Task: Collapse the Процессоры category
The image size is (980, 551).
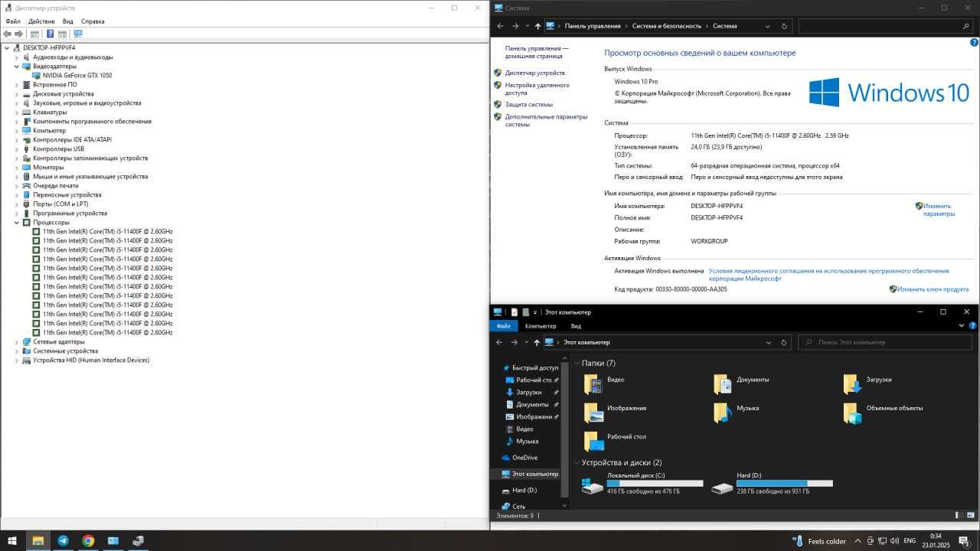Action: pyautogui.click(x=17, y=222)
